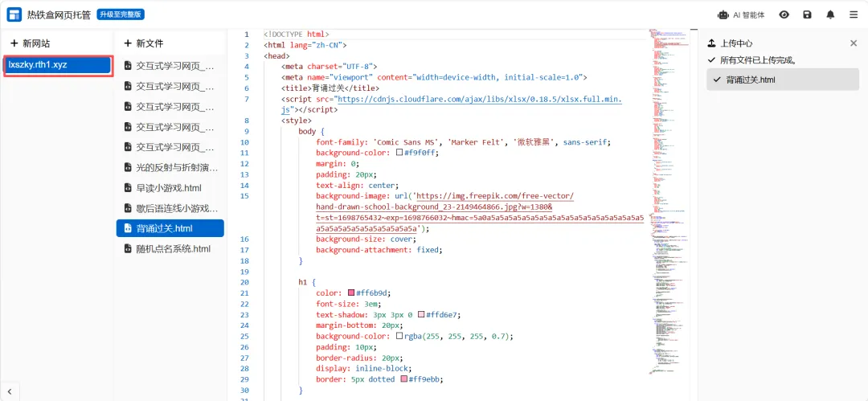Click the plus icon for 新文件

coord(128,43)
